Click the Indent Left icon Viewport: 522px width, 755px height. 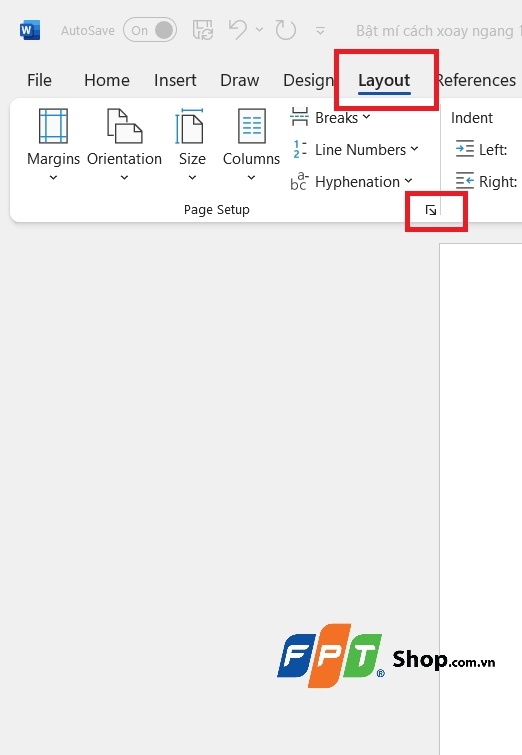tap(465, 149)
